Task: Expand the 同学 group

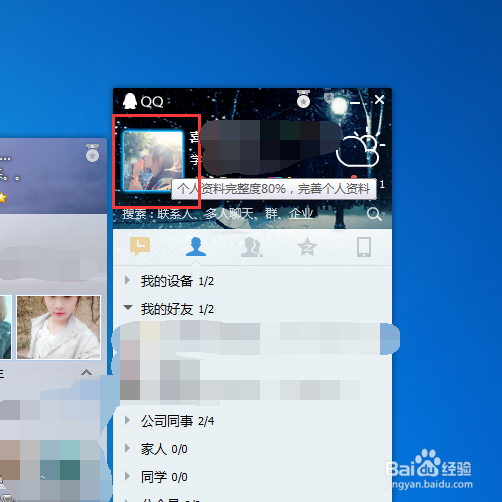Action: (x=127, y=476)
